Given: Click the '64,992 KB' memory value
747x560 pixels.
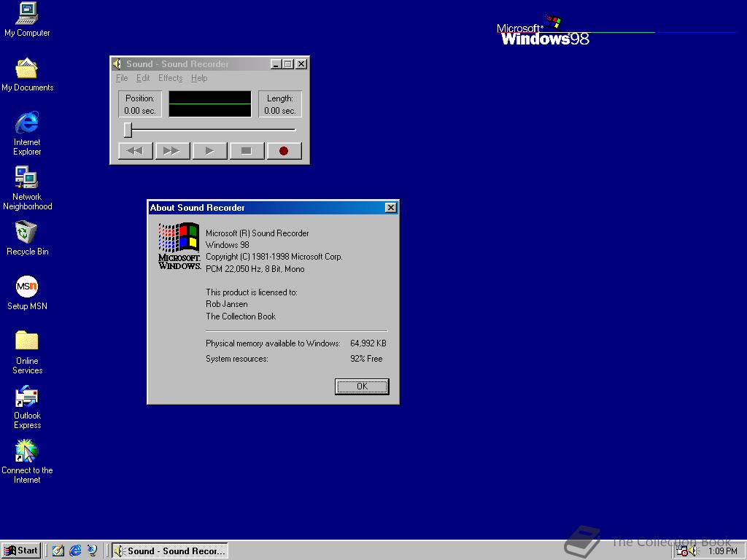Looking at the screenshot, I should [368, 343].
